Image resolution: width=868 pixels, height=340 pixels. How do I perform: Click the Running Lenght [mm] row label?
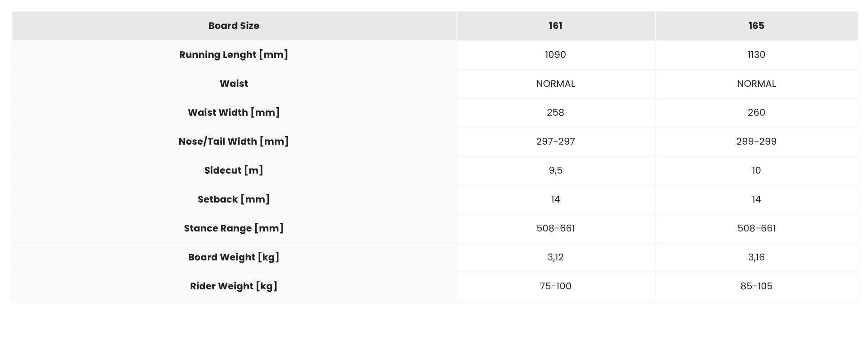234,55
